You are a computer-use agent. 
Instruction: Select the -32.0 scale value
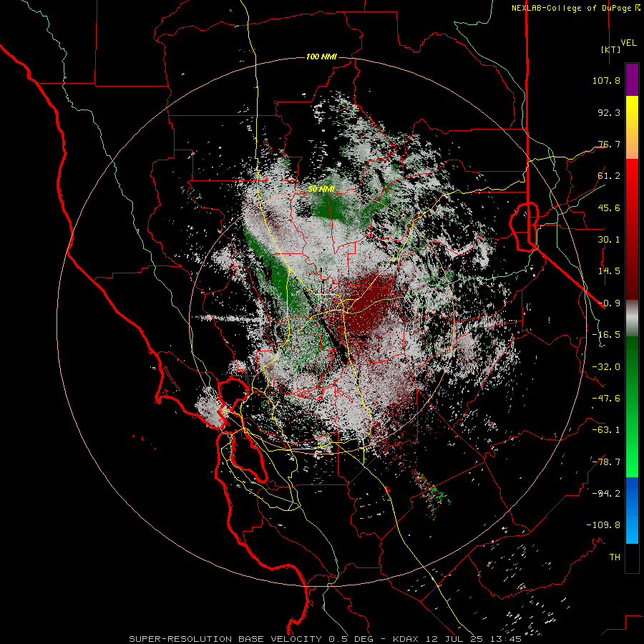(x=606, y=367)
